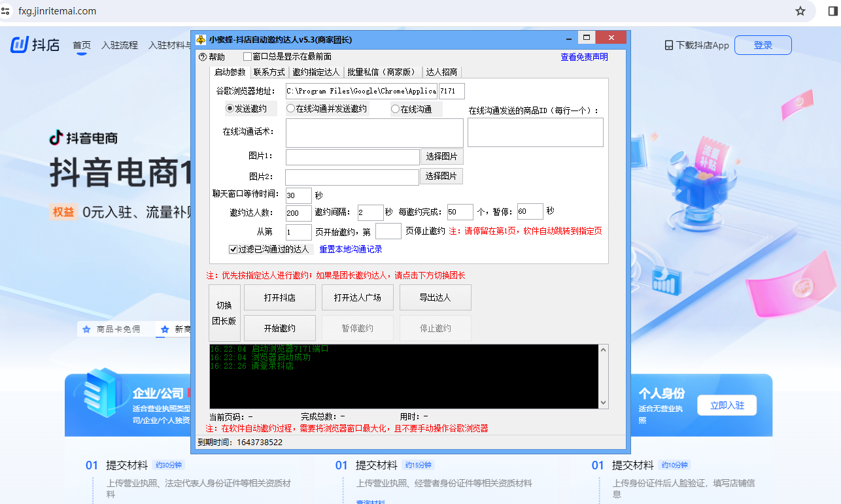Click the port field showing 7171
The image size is (841, 504).
click(x=451, y=91)
